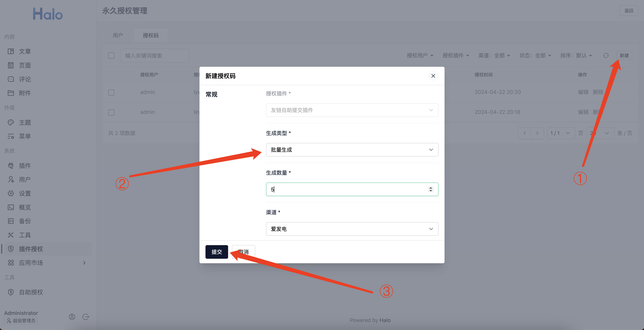The image size is (644, 330).
Task: Open the 生成类型 批量生成 dropdown
Action: pyautogui.click(x=352, y=150)
